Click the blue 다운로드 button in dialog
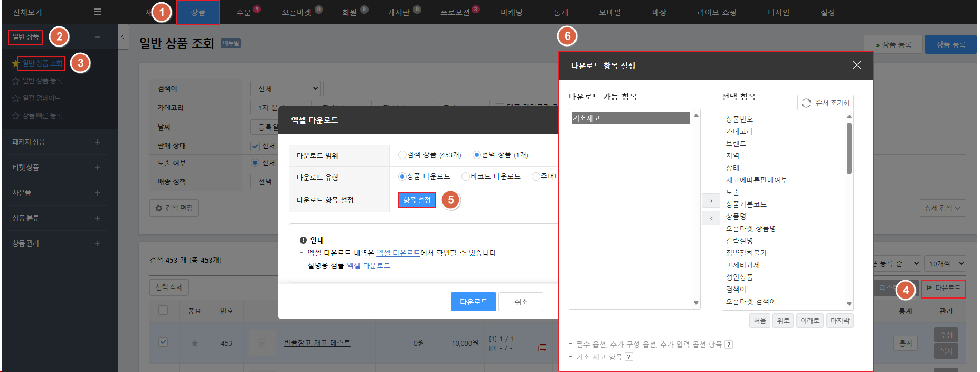Image resolution: width=980 pixels, height=372 pixels. 474,302
